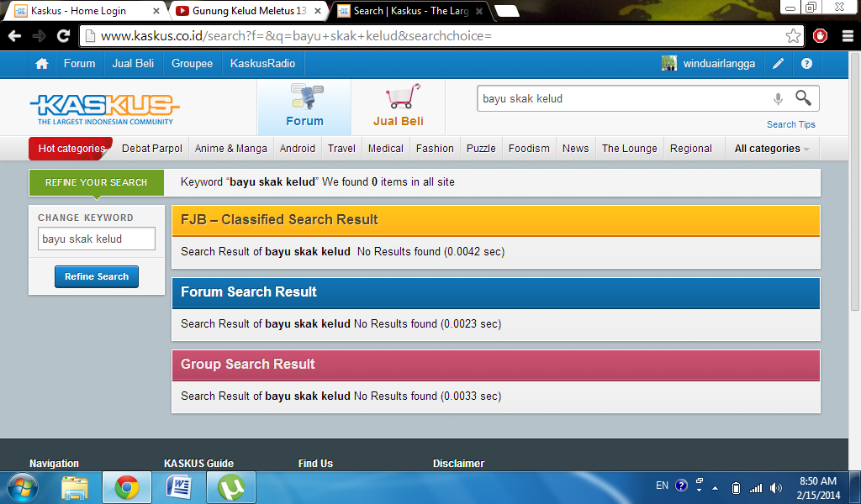
Task: Close the Search Kaskus tab
Action: coord(478,11)
